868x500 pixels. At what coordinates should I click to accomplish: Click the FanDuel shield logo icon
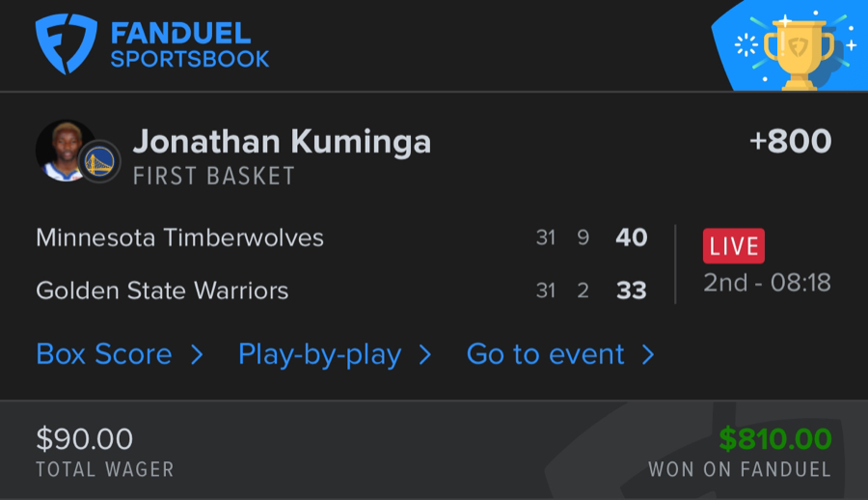pos(67,43)
